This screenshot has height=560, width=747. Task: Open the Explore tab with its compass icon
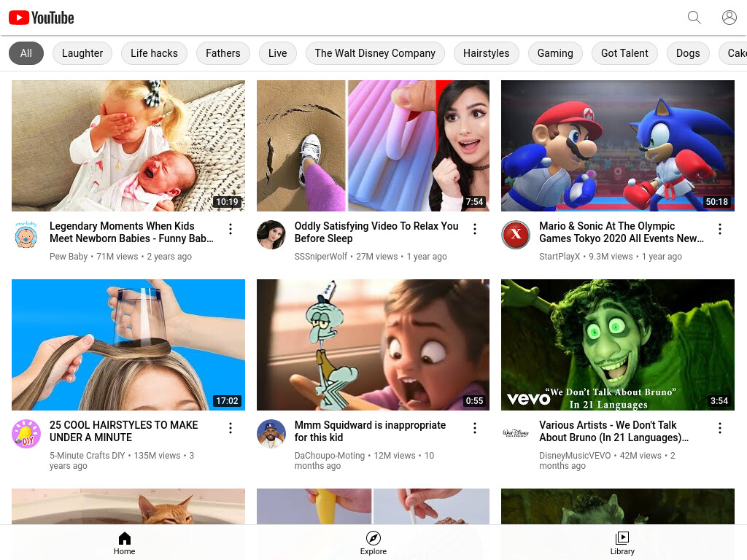pyautogui.click(x=373, y=543)
